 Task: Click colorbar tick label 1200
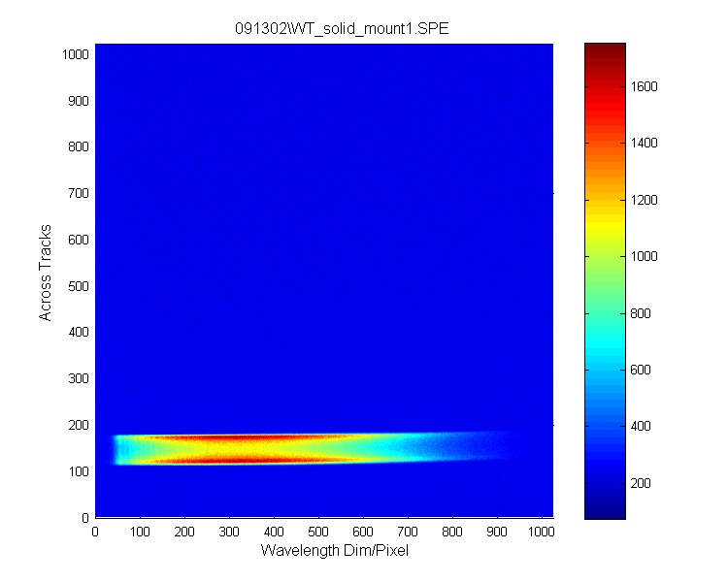click(x=644, y=200)
